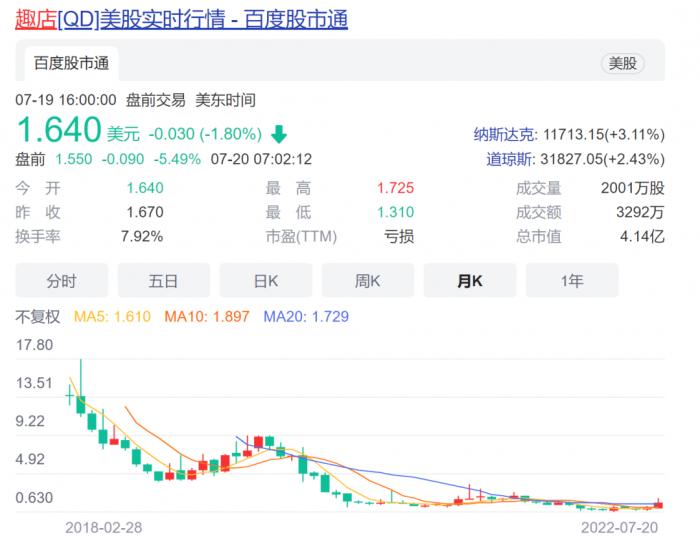Click the pre-market percent -5.49%

click(x=177, y=159)
